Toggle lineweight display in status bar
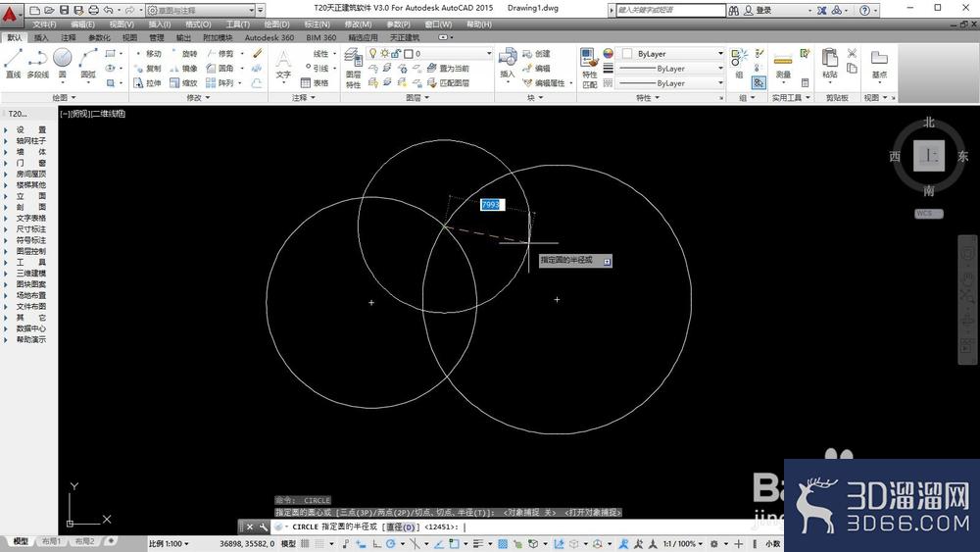980x552 pixels. 479,544
